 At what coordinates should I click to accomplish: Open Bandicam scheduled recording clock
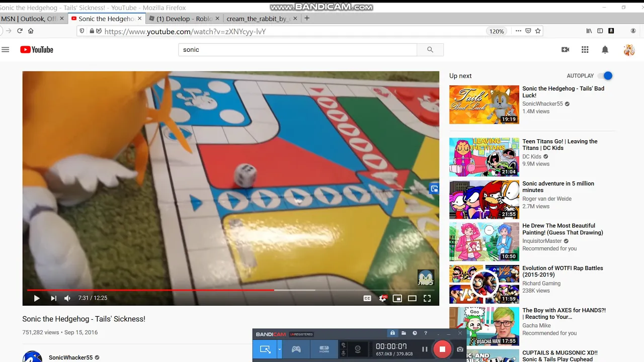coord(415,333)
